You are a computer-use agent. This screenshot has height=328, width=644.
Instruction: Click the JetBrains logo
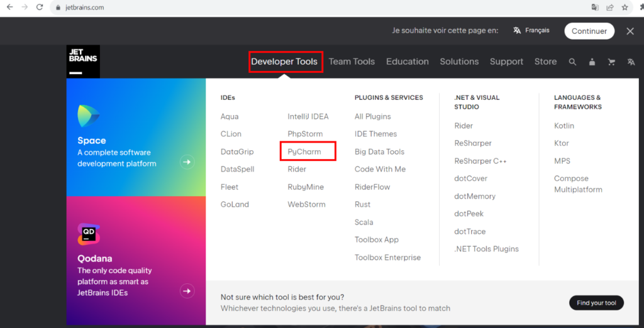[x=83, y=62]
